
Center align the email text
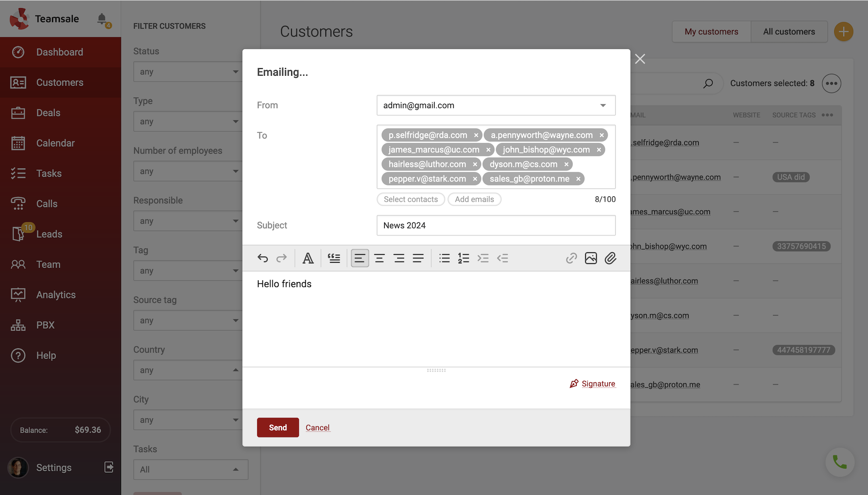click(x=380, y=259)
